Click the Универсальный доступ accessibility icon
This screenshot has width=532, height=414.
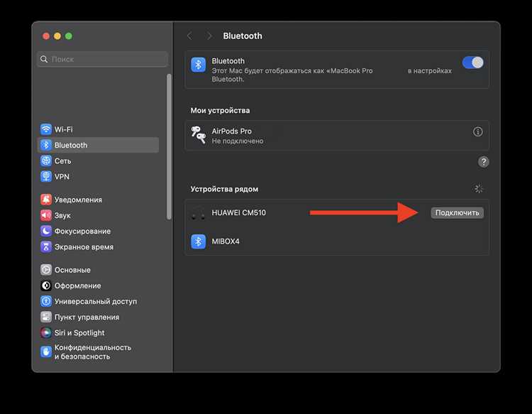46,301
